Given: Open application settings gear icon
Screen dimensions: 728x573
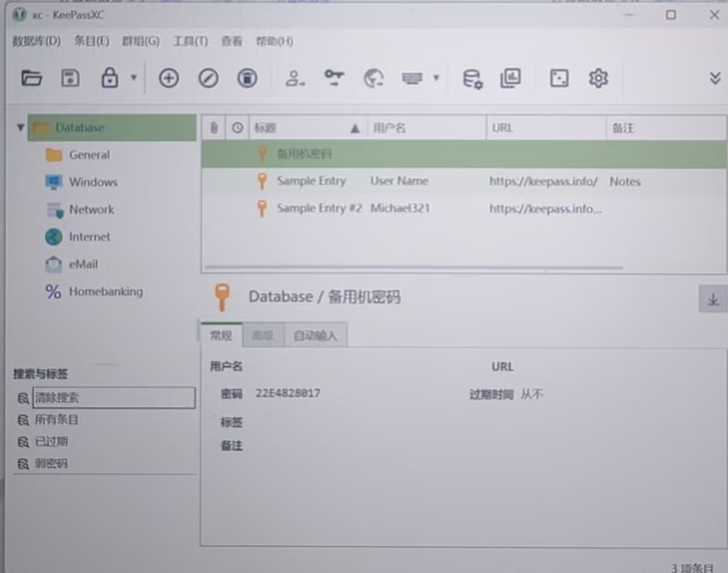Looking at the screenshot, I should [598, 78].
